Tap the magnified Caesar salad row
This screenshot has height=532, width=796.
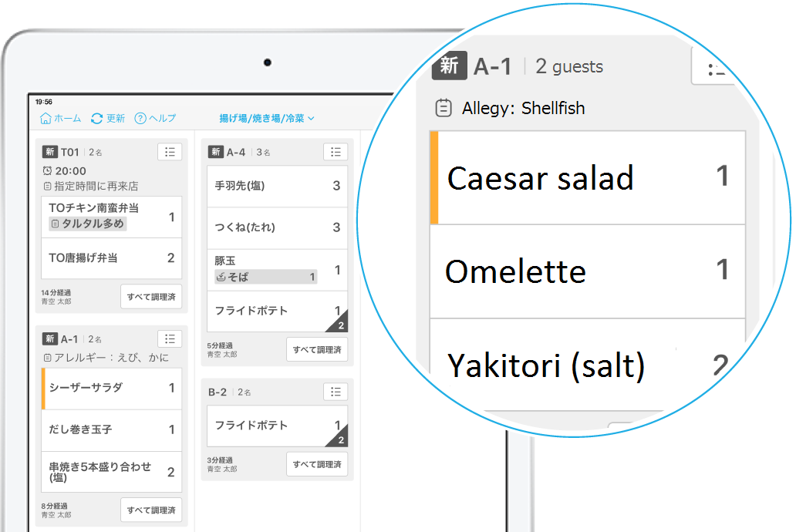coord(588,178)
